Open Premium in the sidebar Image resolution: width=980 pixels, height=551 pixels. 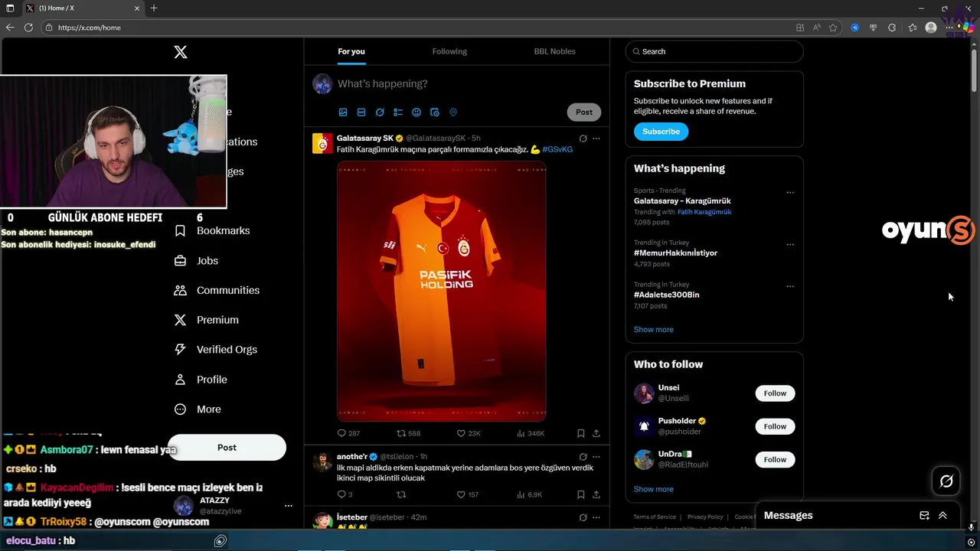point(206,320)
